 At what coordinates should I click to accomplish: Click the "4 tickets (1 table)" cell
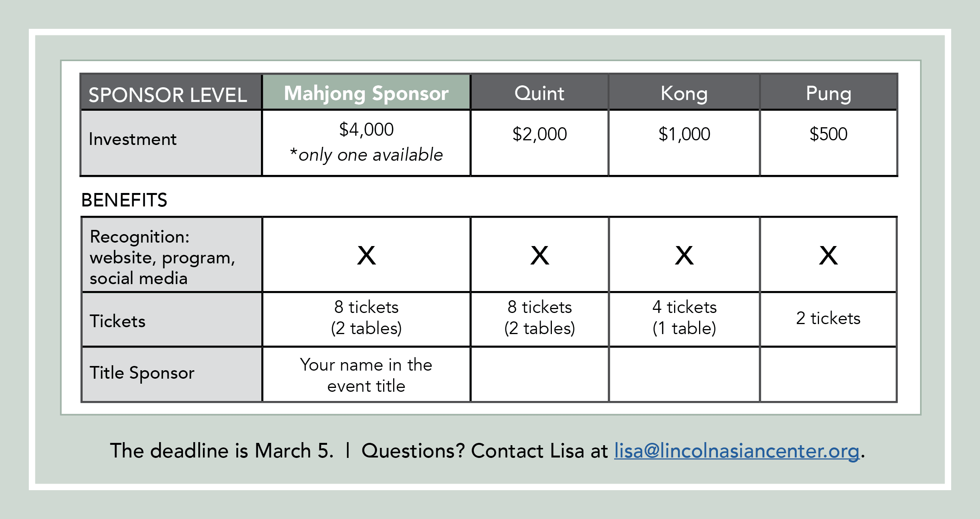coord(684,318)
